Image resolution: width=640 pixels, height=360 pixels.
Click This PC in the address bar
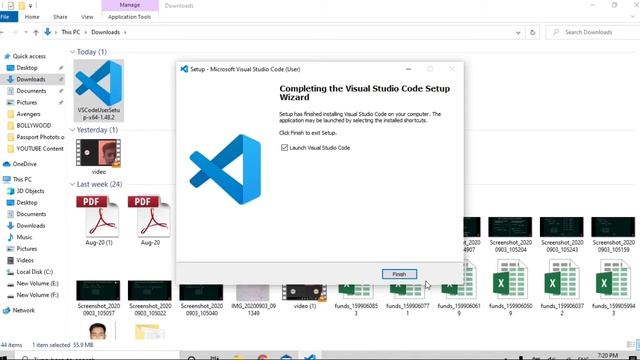[x=71, y=32]
